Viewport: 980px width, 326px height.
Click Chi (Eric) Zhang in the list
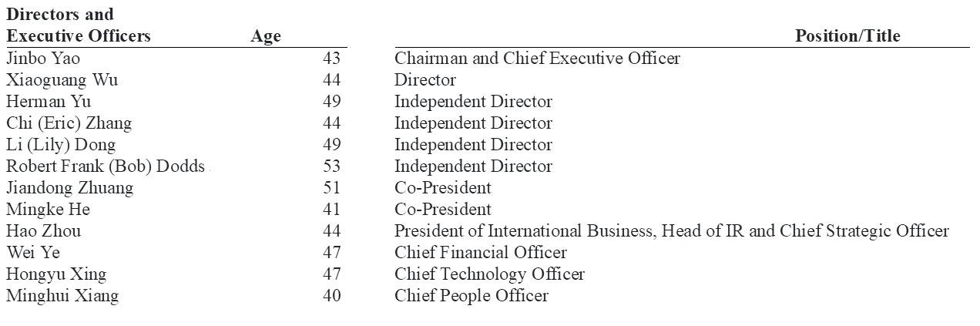click(69, 123)
